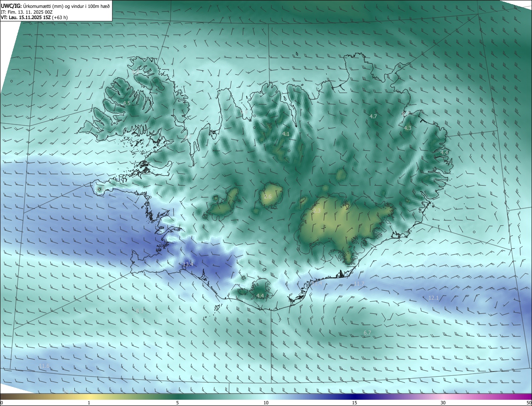Viewport: 532px width, 406px height.
Task: Click the 1 tick on the colour scale
Action: [x=89, y=403]
